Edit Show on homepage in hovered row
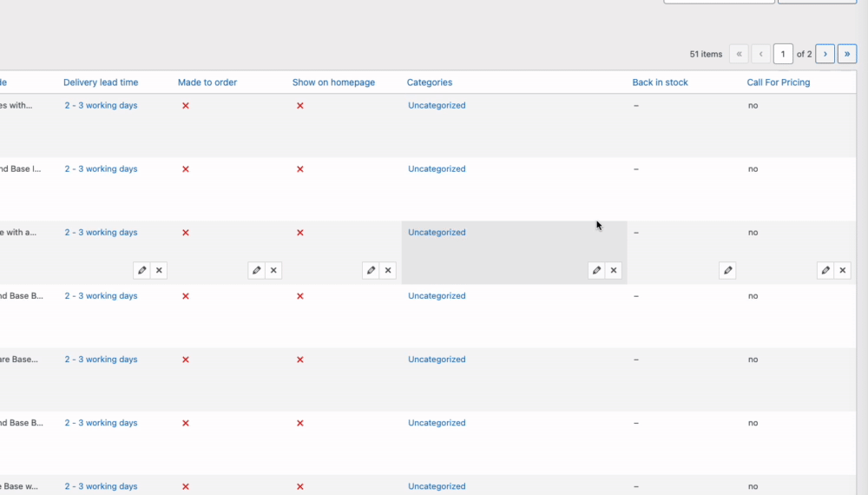 click(x=371, y=270)
